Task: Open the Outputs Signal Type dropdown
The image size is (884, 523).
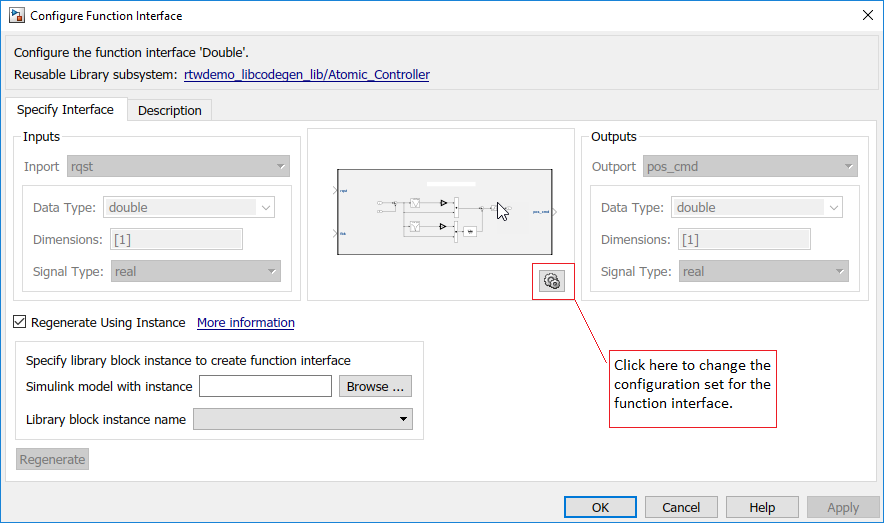Action: 764,271
